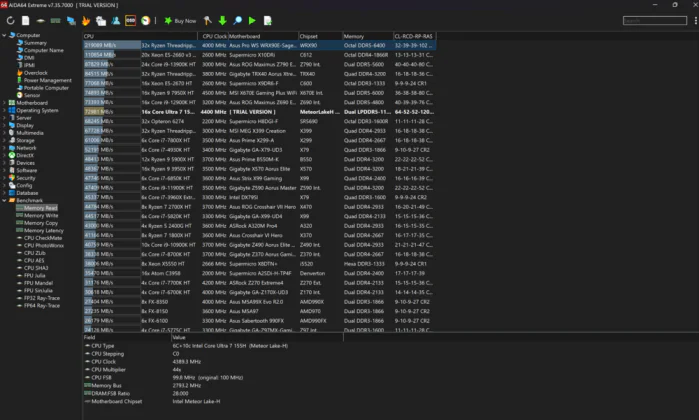
Task: Select the FPU Mandel benchmark
Action: pyautogui.click(x=38, y=283)
